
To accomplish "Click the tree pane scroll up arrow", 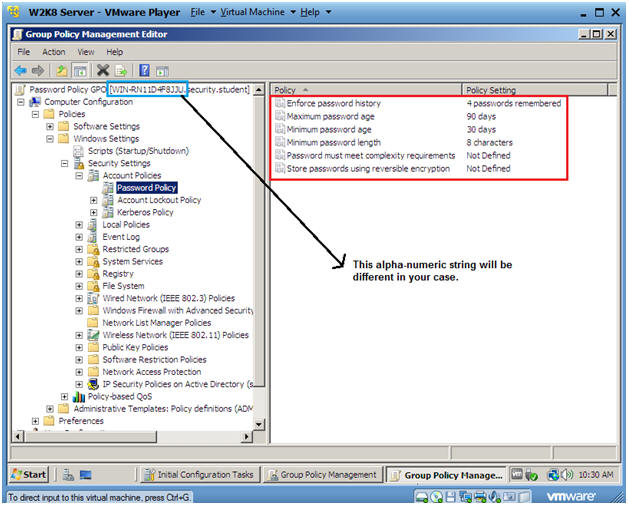I will click(x=259, y=89).
